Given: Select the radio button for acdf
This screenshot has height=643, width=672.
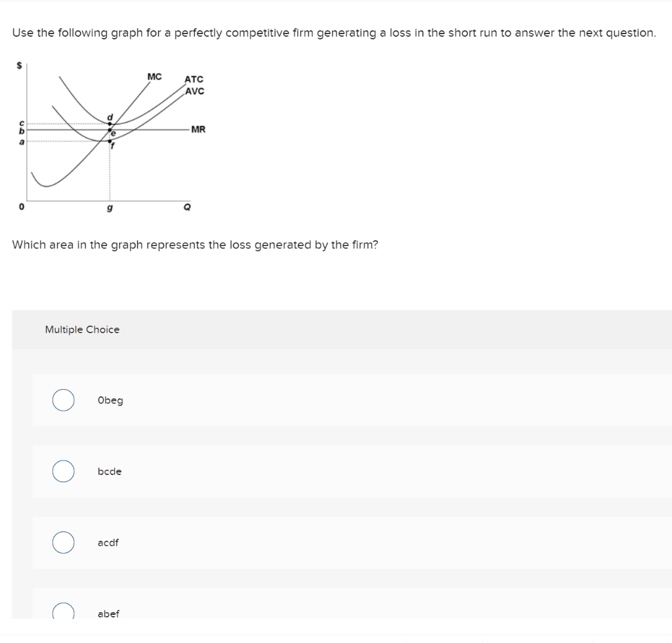Looking at the screenshot, I should point(63,543).
